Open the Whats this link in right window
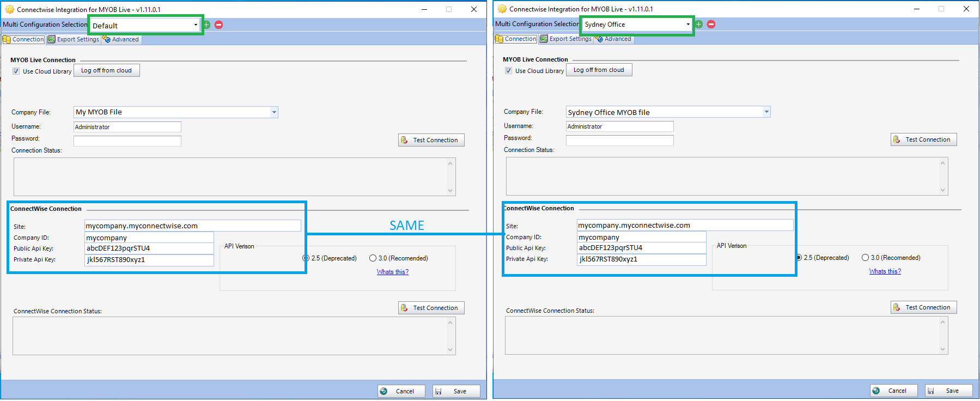 click(x=885, y=271)
